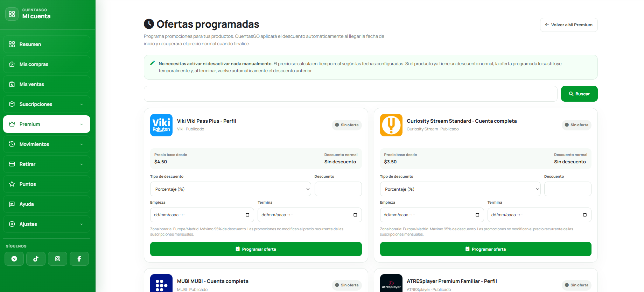644x292 pixels.
Task: Open Puntos section
Action: tap(47, 184)
